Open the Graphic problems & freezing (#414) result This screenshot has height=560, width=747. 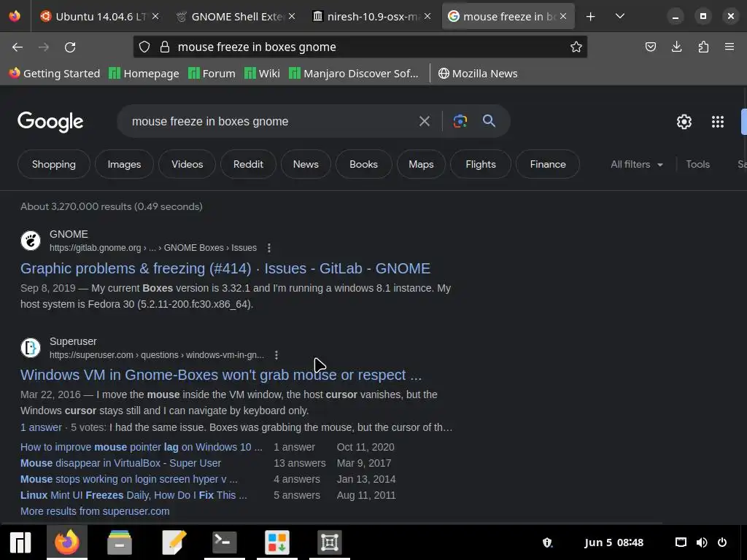point(225,268)
